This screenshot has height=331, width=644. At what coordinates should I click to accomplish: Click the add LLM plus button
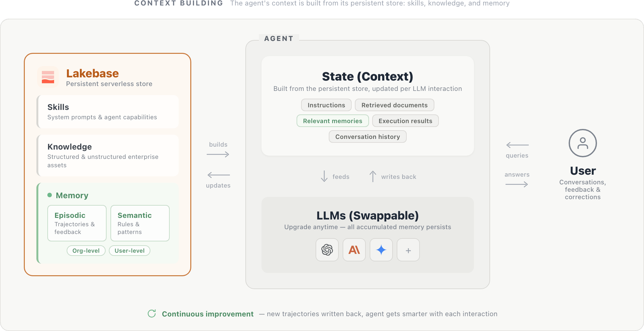click(408, 250)
